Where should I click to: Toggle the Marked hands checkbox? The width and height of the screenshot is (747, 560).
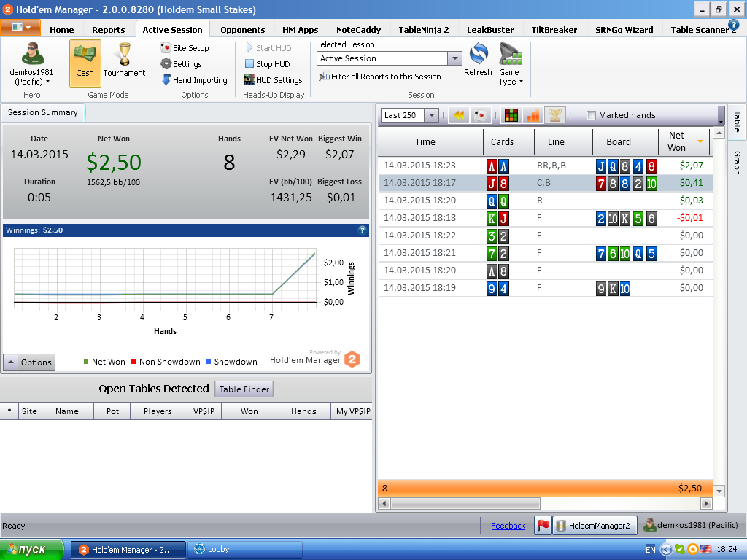(x=591, y=115)
